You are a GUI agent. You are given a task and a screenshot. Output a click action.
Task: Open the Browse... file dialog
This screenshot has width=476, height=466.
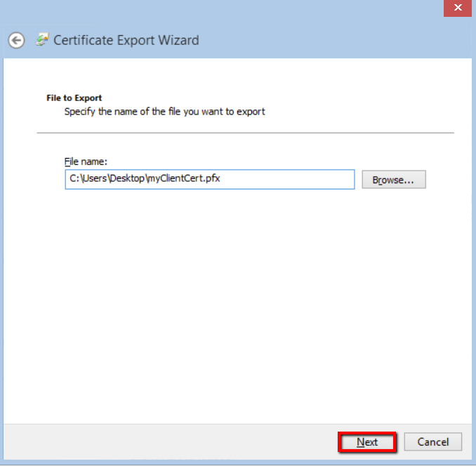point(393,180)
